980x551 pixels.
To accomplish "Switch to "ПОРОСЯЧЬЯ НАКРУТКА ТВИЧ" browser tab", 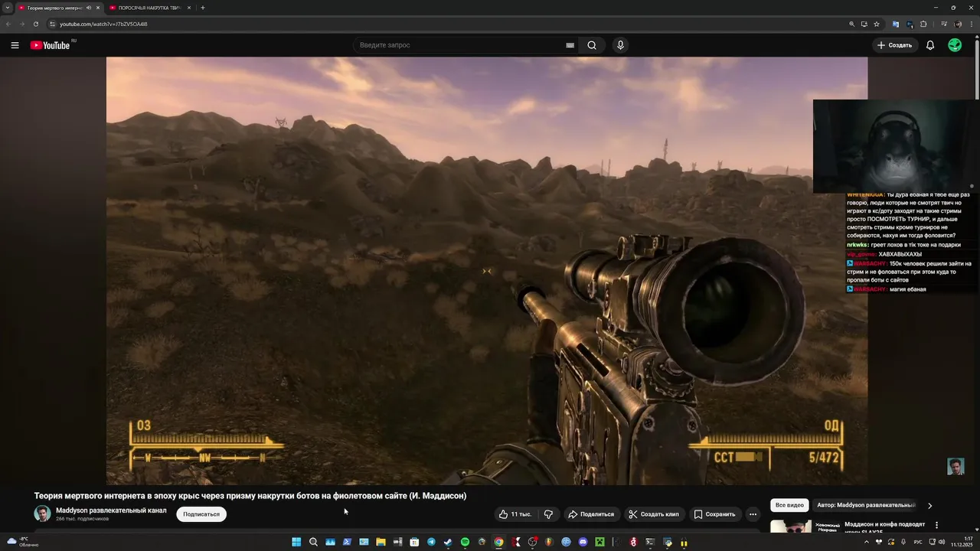I will click(150, 8).
